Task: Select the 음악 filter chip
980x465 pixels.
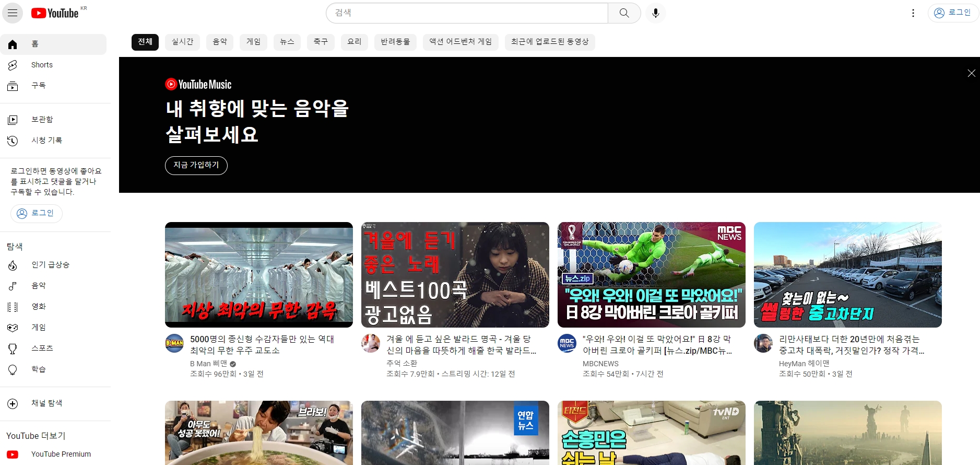Action: [x=220, y=42]
